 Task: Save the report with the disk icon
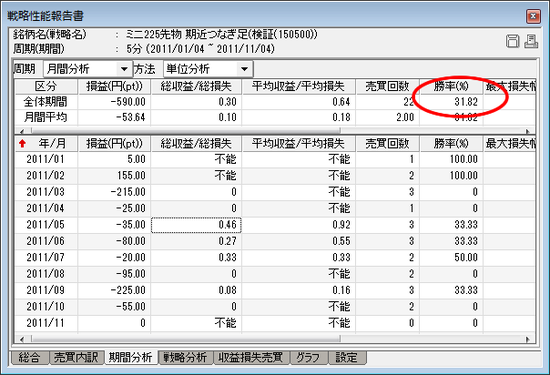point(512,41)
